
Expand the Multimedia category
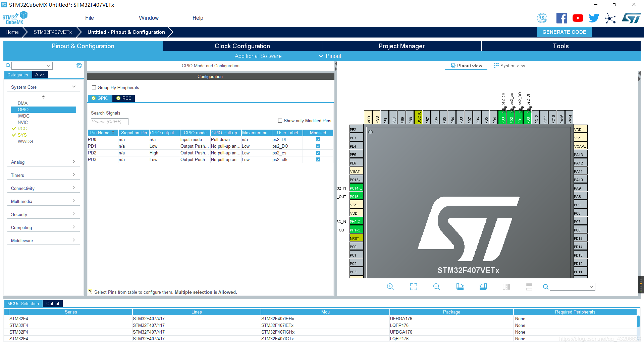click(x=43, y=201)
